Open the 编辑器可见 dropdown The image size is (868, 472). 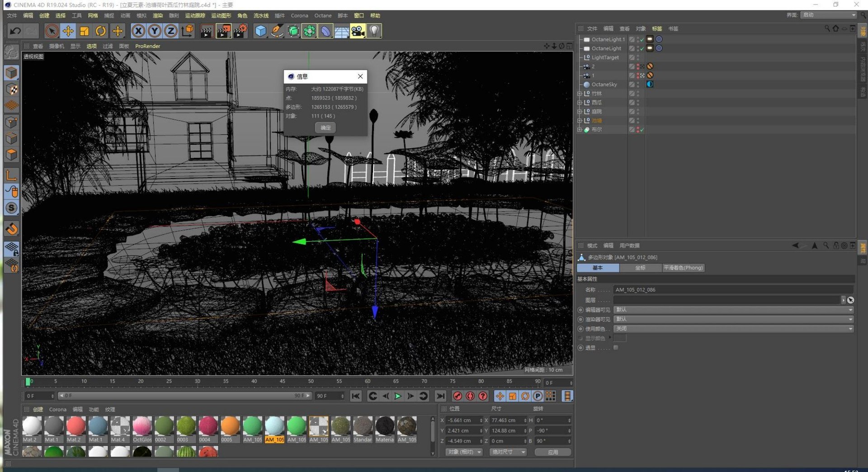click(733, 310)
